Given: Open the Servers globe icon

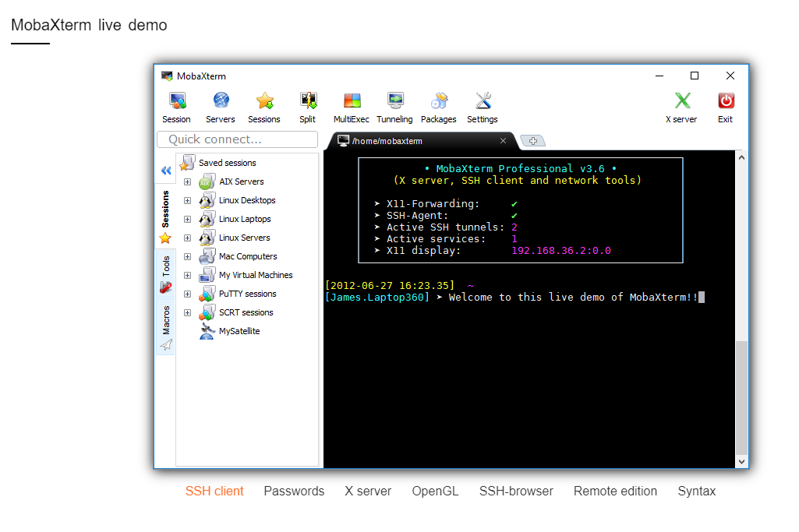Looking at the screenshot, I should [x=221, y=100].
